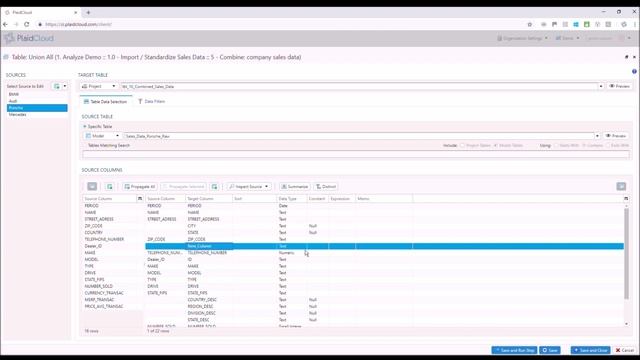Select the Specific Table radio option
The image size is (640, 360).
click(85, 127)
